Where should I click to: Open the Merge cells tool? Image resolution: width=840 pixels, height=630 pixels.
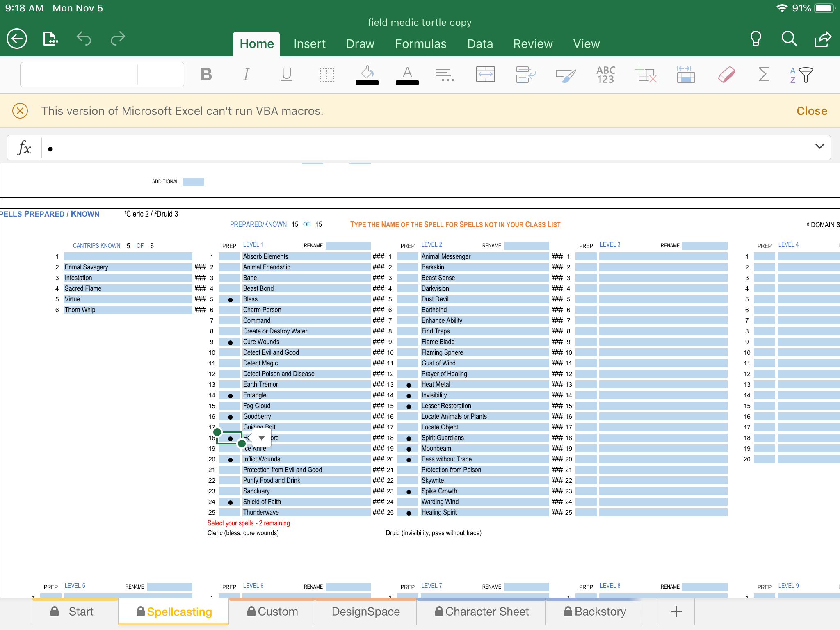pyautogui.click(x=485, y=75)
